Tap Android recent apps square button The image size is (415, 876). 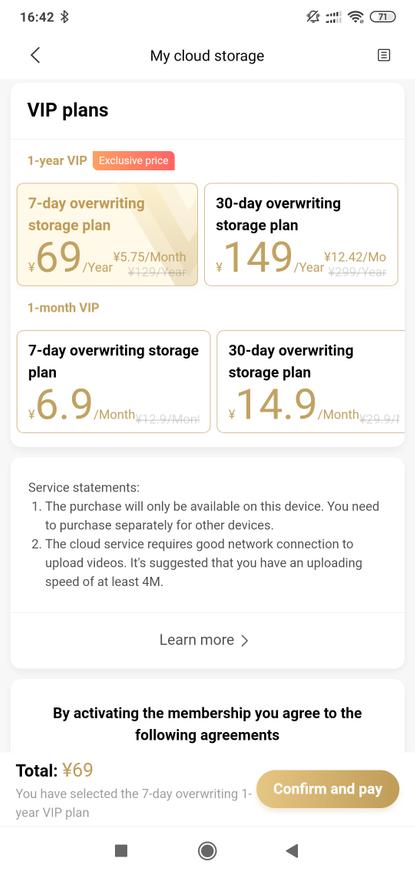121,850
